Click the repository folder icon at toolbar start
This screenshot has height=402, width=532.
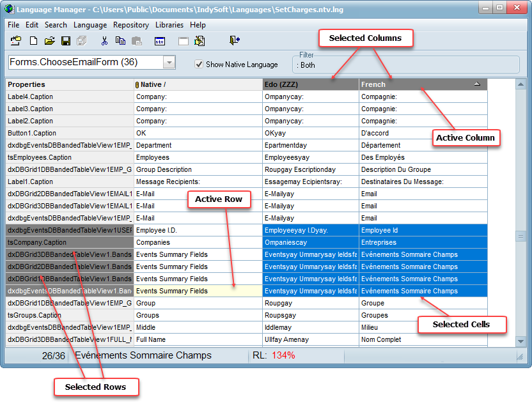click(x=16, y=41)
